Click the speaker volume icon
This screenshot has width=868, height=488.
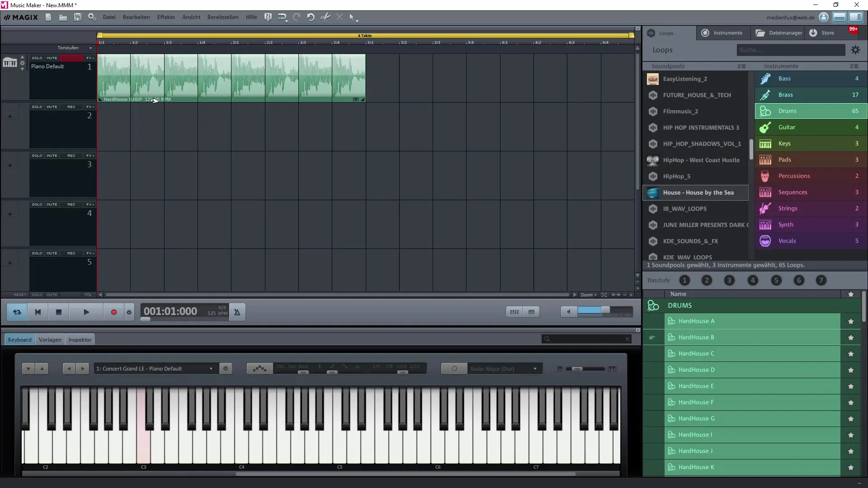[x=569, y=311]
